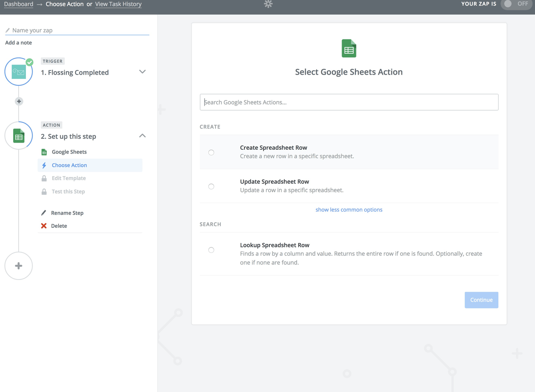Click the ACTION label badge

(x=51, y=125)
